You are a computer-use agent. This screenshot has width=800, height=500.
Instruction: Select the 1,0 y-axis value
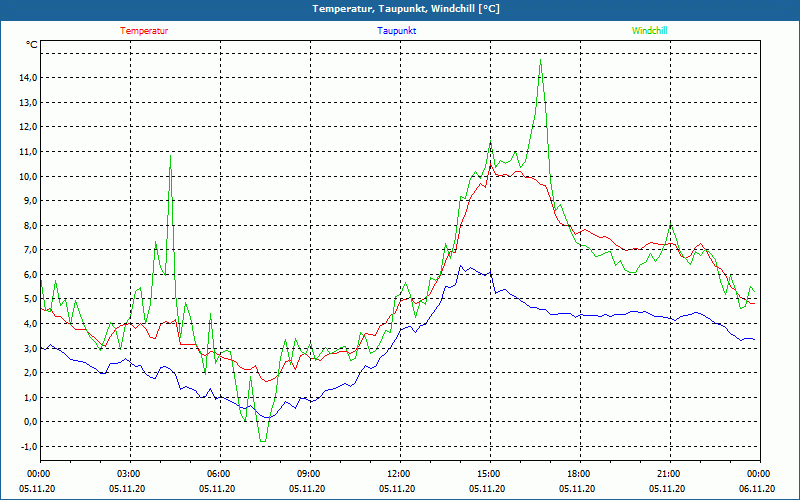pyautogui.click(x=31, y=397)
